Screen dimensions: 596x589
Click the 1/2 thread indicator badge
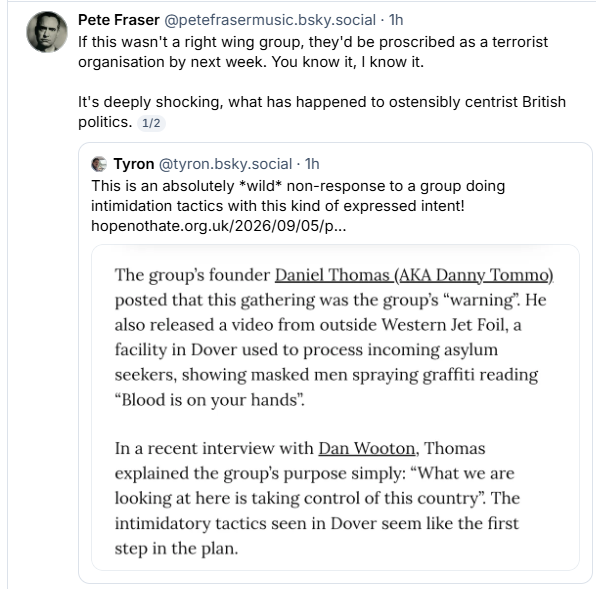click(151, 123)
